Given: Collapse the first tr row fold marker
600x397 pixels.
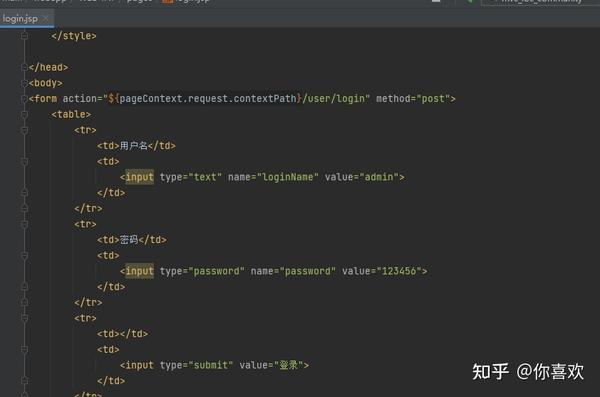Looking at the screenshot, I should click(x=24, y=130).
